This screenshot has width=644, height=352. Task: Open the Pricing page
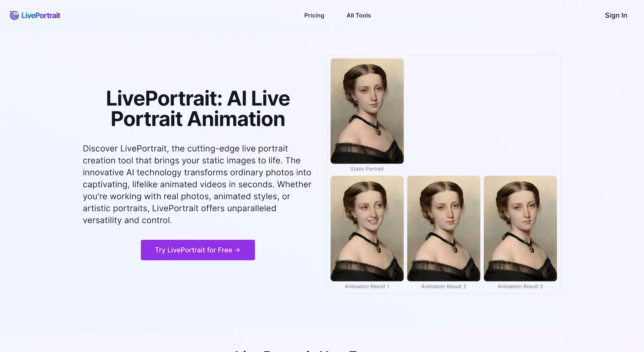314,15
